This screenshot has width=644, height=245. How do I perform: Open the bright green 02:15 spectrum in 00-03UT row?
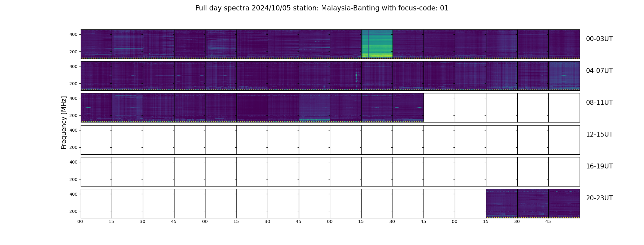click(377, 44)
